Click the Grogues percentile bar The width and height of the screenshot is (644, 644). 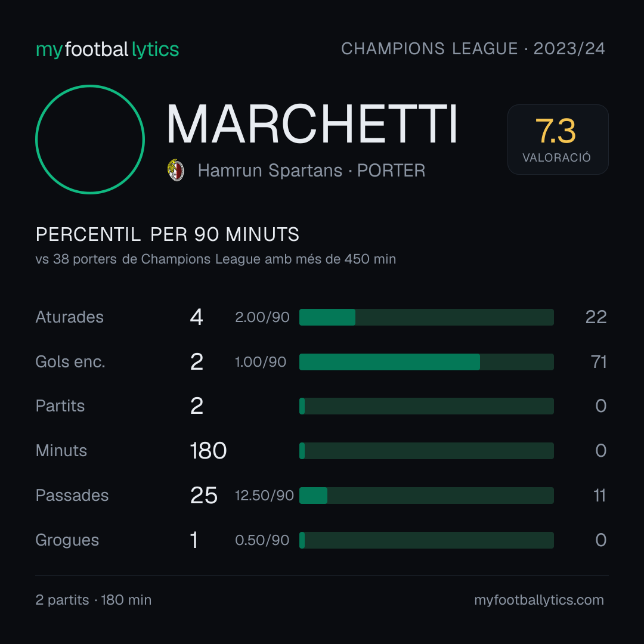pyautogui.click(x=426, y=540)
